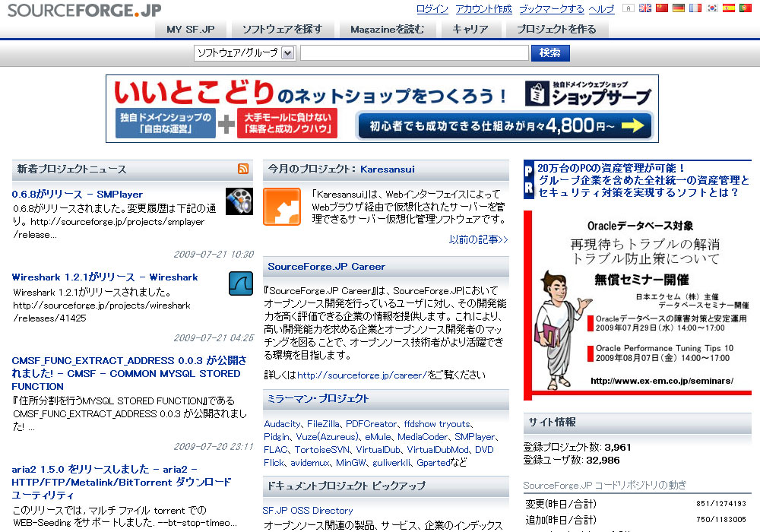Select the プロジェクトを作る tab
Image resolution: width=760 pixels, height=532 pixels.
click(556, 30)
